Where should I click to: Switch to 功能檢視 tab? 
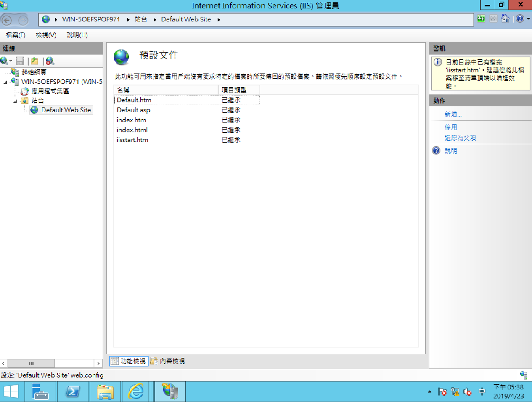[x=129, y=361]
